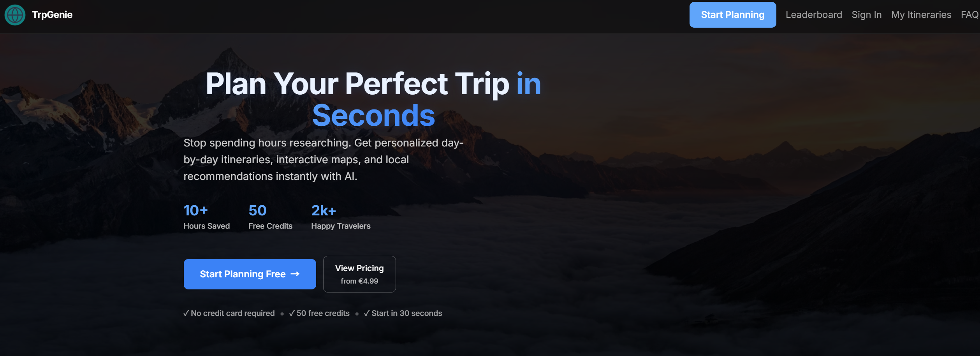The image size is (980, 356).
Task: Click the TrpGenie globe logo icon
Action: tap(15, 15)
